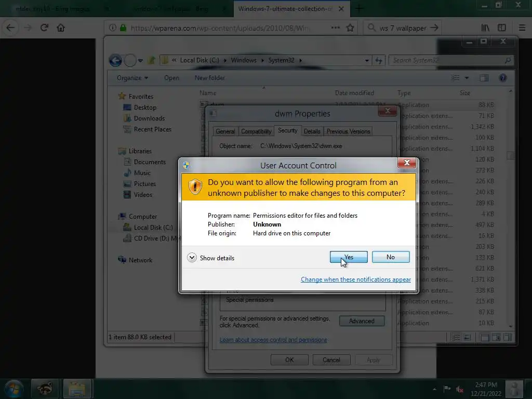Toggle Firefox sidebar icon

point(502,28)
